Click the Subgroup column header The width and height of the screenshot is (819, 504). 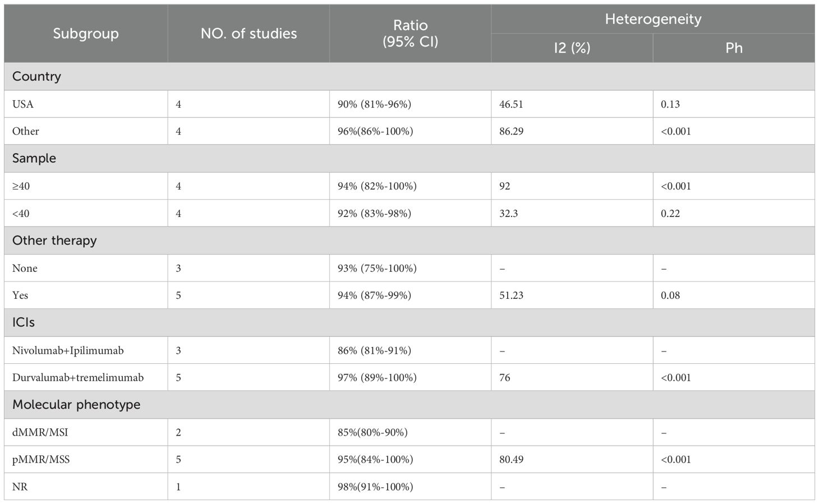86,34
